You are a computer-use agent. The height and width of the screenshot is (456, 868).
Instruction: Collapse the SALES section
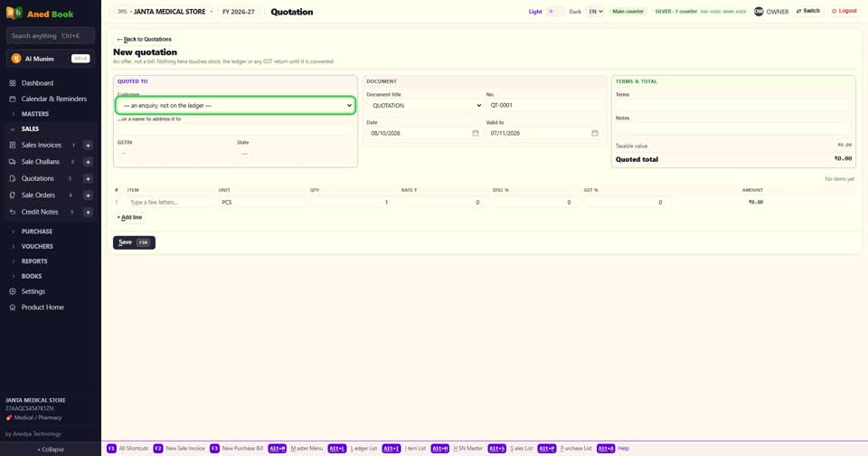click(x=30, y=128)
